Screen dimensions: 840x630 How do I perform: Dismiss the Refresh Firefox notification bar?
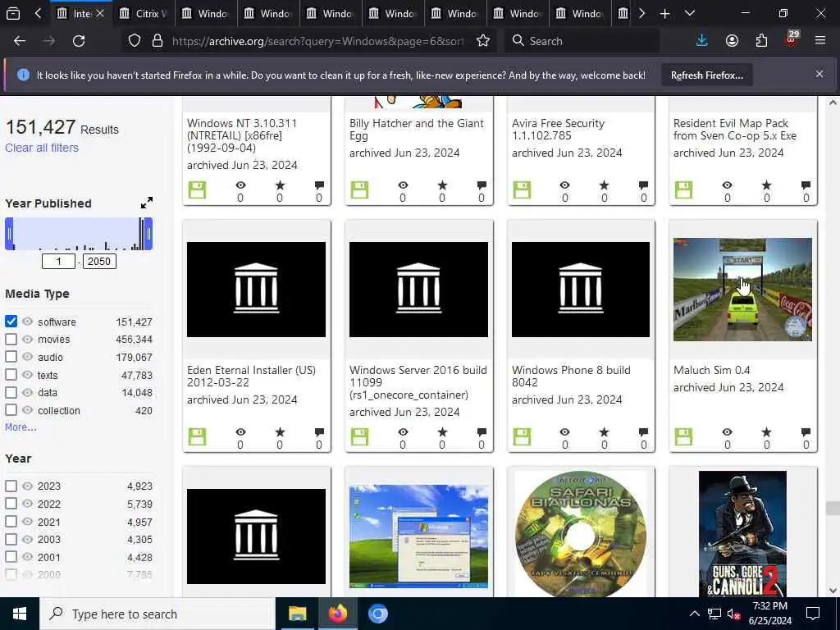819,74
